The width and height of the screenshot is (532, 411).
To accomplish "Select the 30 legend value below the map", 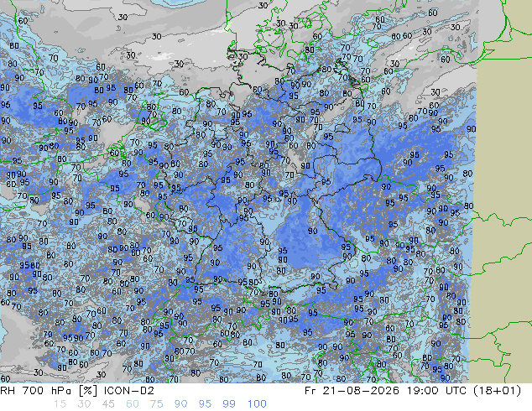I will click(x=84, y=404).
